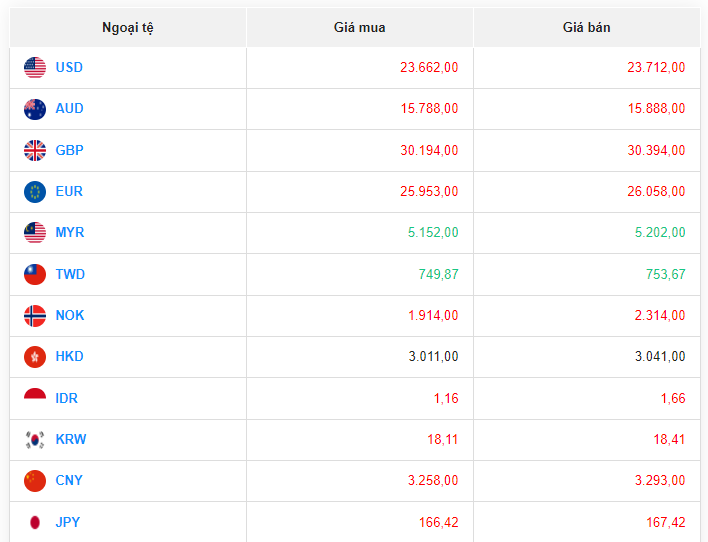Select CNY sell price 3.293,00
Screen dimensions: 708x542
pos(660,480)
